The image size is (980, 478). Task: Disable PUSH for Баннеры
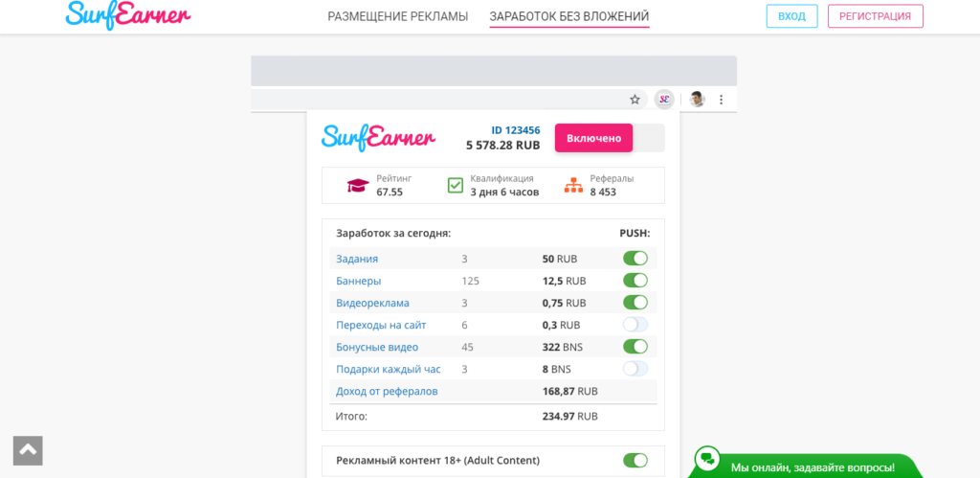tap(635, 281)
